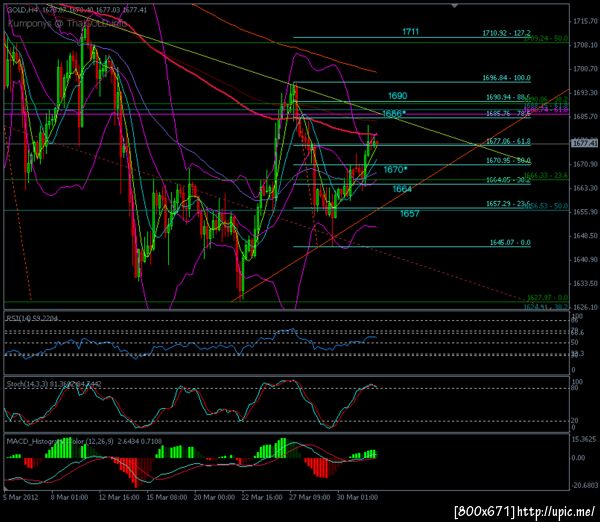
Task: Click green Fibonacci label 1627.97 - 0.0
Action: [x=548, y=297]
